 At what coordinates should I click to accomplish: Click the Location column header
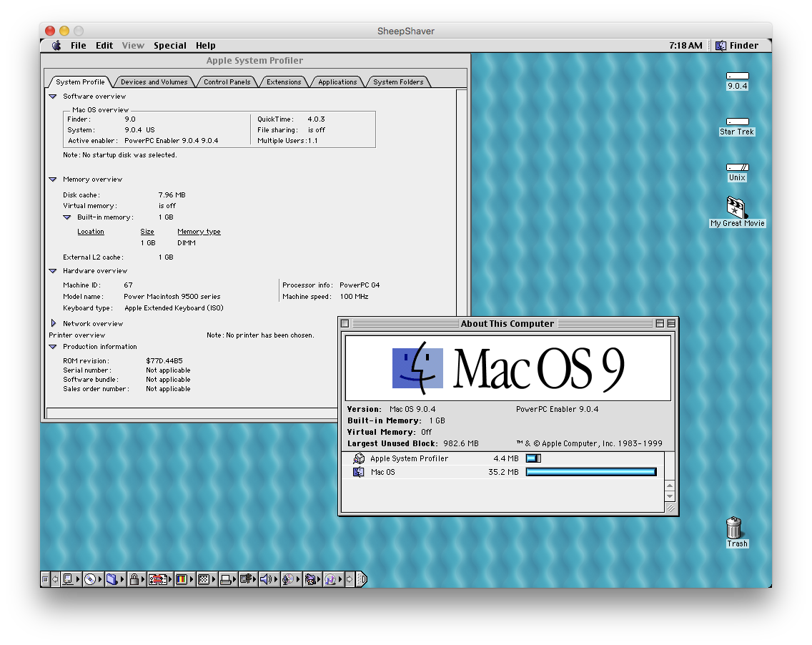click(x=91, y=232)
